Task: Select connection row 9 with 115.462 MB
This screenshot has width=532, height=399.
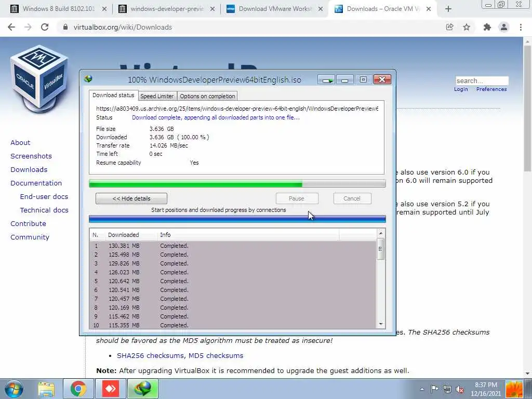Action: click(233, 316)
